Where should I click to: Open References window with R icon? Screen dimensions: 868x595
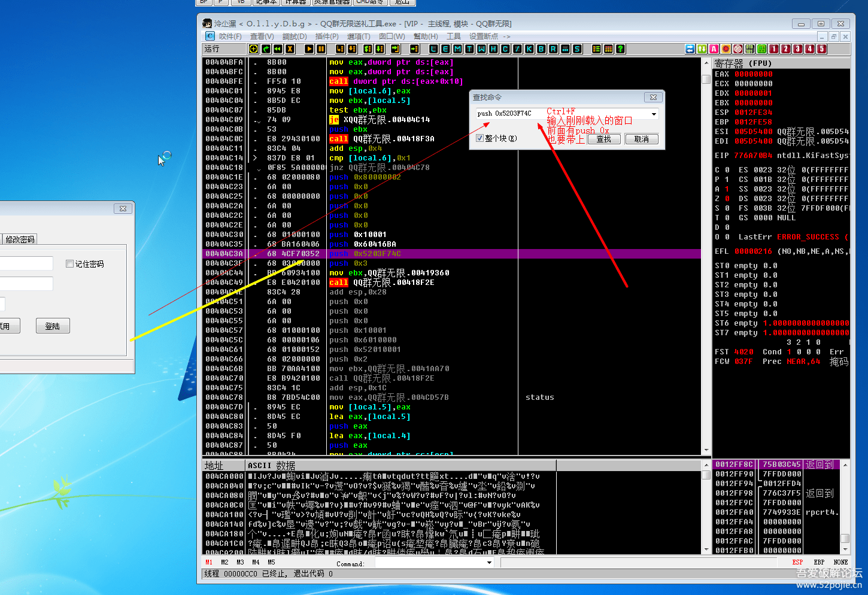pos(553,49)
